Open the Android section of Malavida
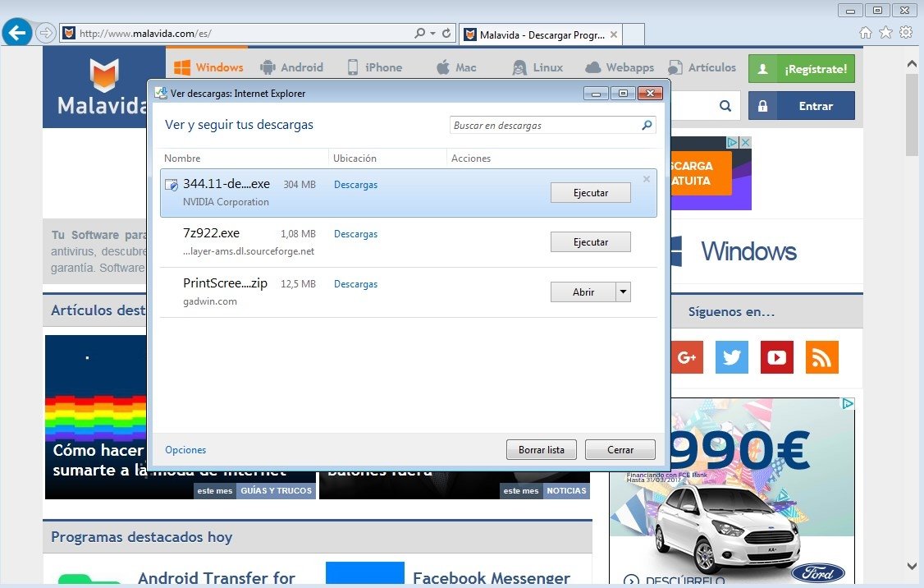 291,67
